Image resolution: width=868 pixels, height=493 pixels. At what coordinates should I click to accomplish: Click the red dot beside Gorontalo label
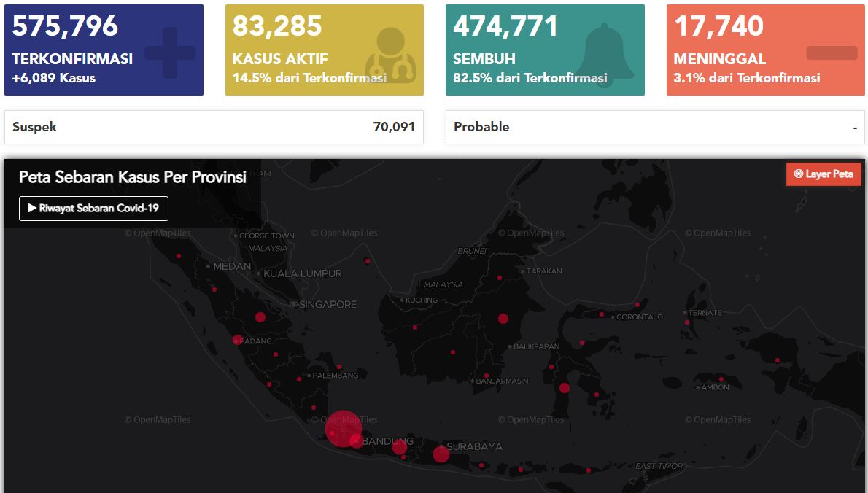[x=602, y=314]
